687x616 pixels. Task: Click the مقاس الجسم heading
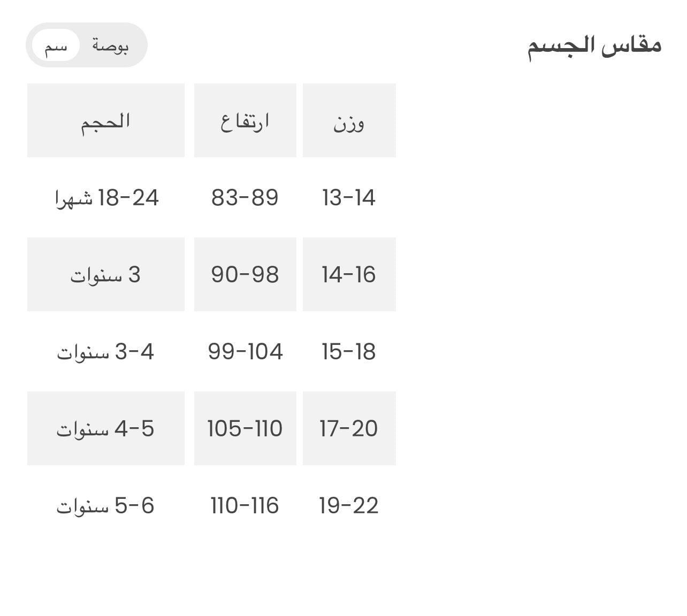pos(594,46)
